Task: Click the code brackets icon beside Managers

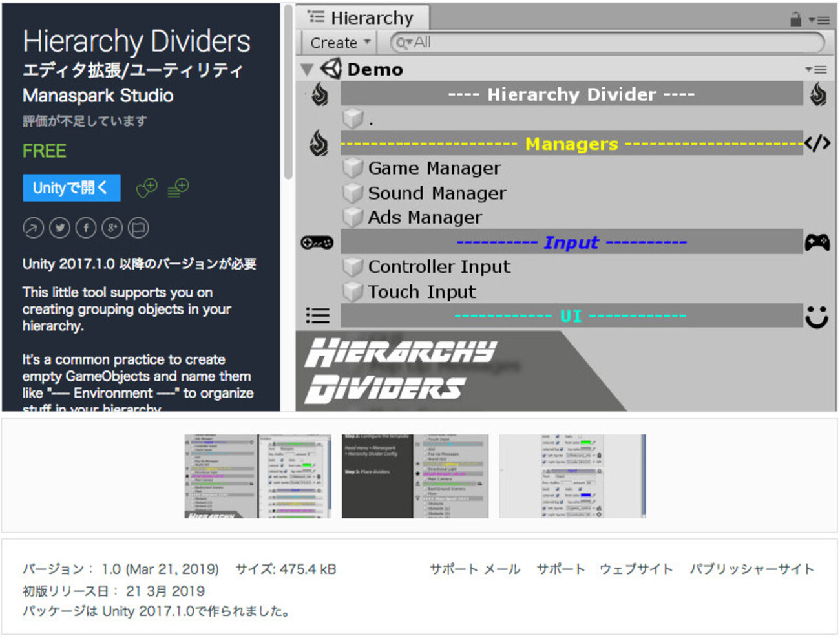Action: point(817,144)
